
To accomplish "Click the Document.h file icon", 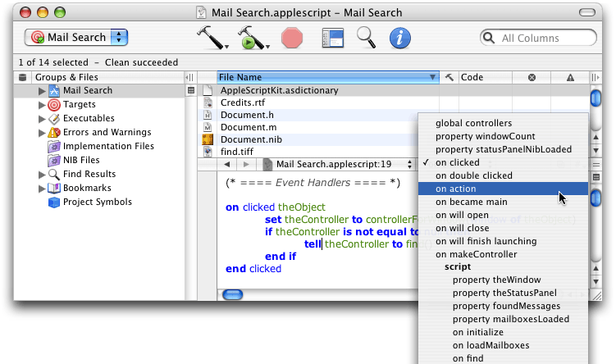I will coord(208,115).
